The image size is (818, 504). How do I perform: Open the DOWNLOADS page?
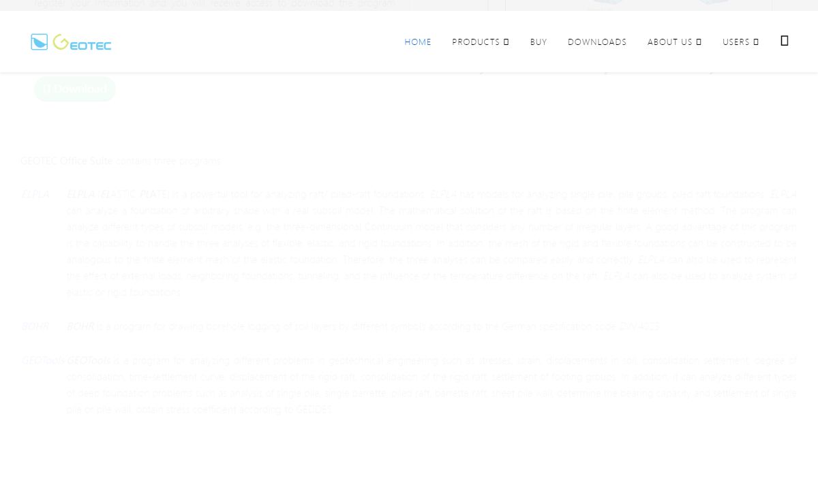(597, 42)
